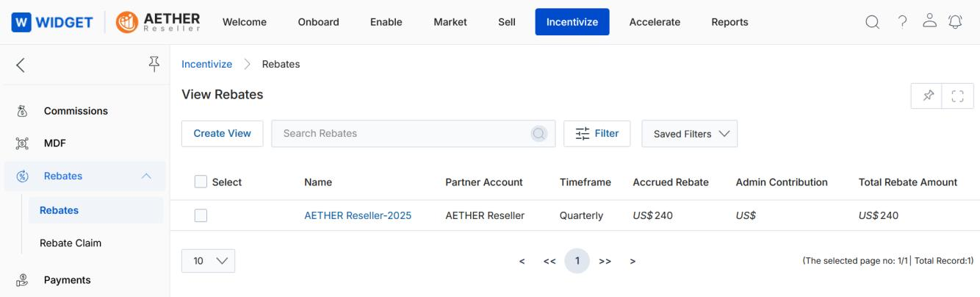Open the Sell menu
This screenshot has height=297, width=980.
pos(506,22)
